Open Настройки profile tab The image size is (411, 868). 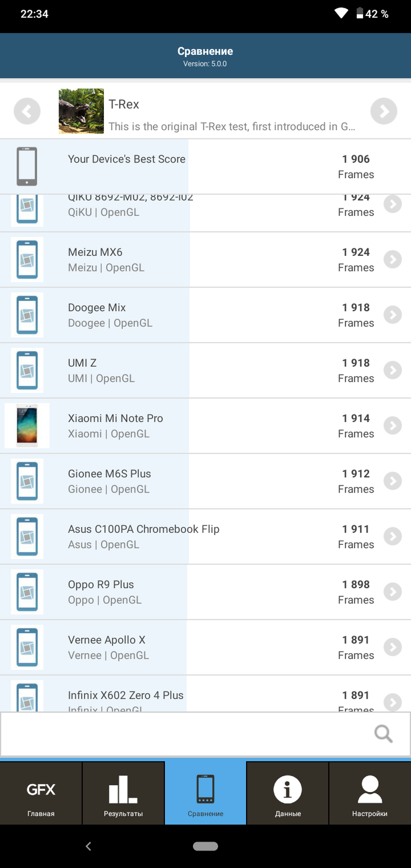[x=370, y=793]
